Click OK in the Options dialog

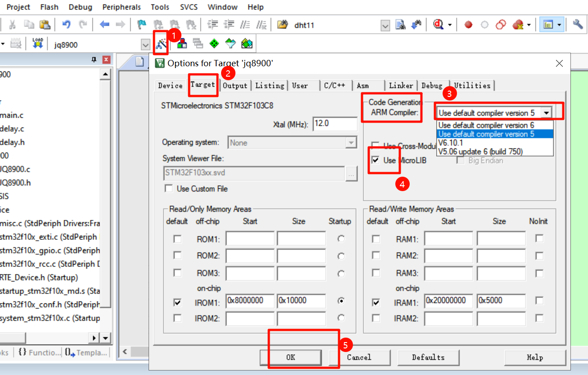click(x=290, y=357)
